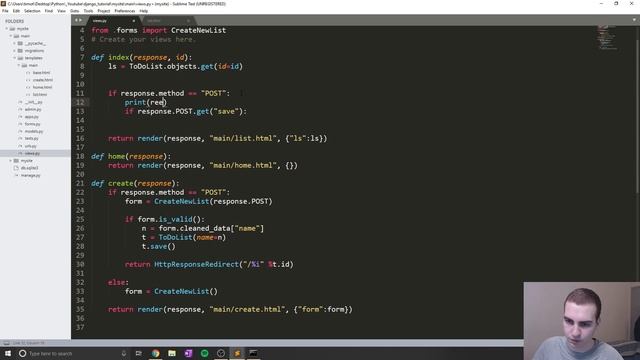640x360 pixels.
Task: Open the Goto menu
Action: [75, 11]
